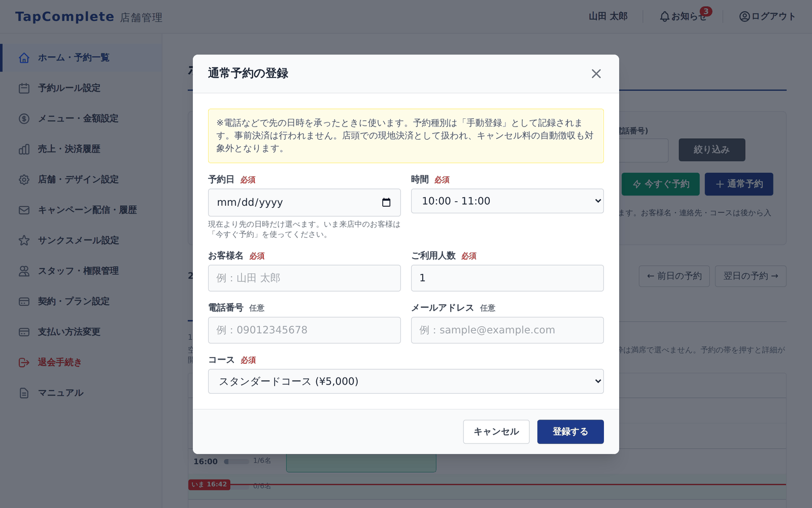
Task: Click the TapComplete logo
Action: click(64, 17)
